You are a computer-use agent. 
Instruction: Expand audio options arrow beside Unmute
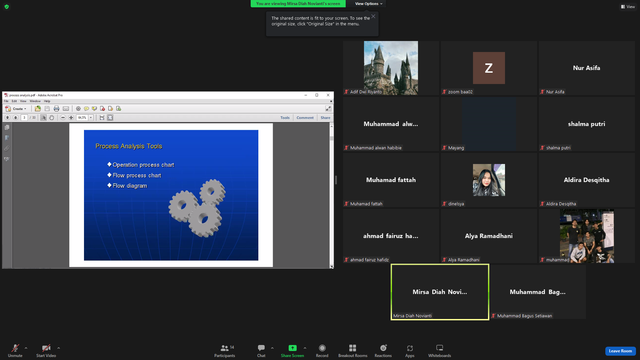(26, 348)
